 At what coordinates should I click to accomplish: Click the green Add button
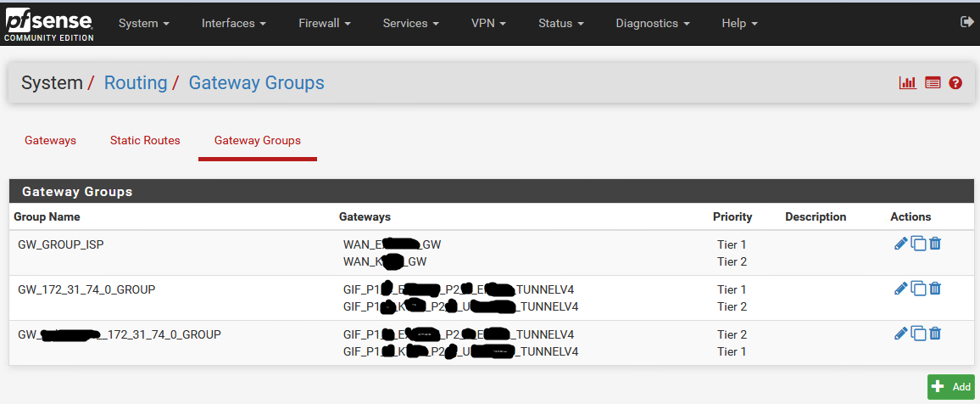pyautogui.click(x=951, y=386)
